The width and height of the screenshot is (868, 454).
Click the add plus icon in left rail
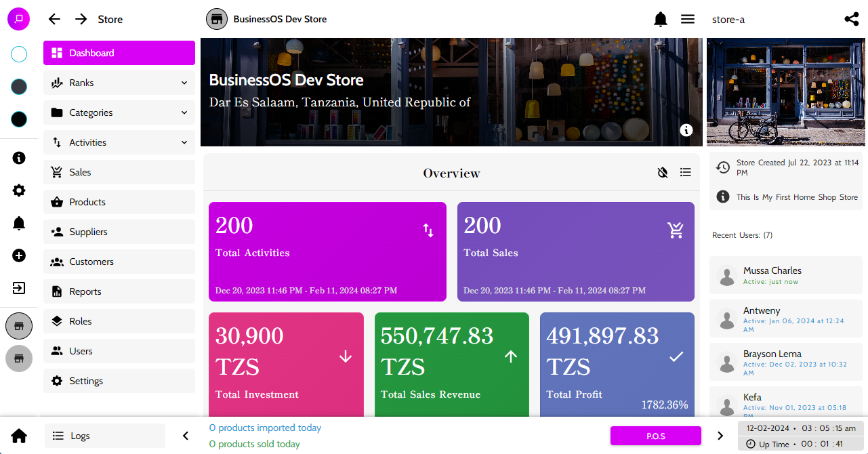point(19,255)
